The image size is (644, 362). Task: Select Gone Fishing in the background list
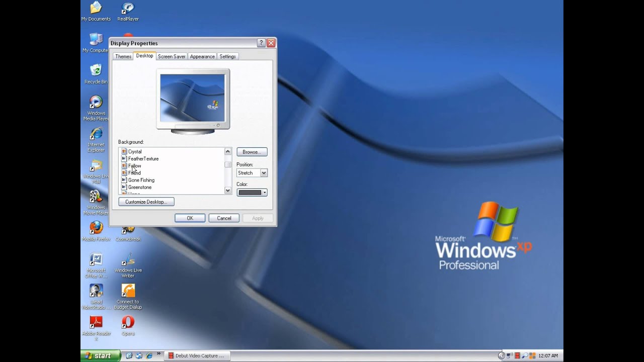(x=141, y=180)
